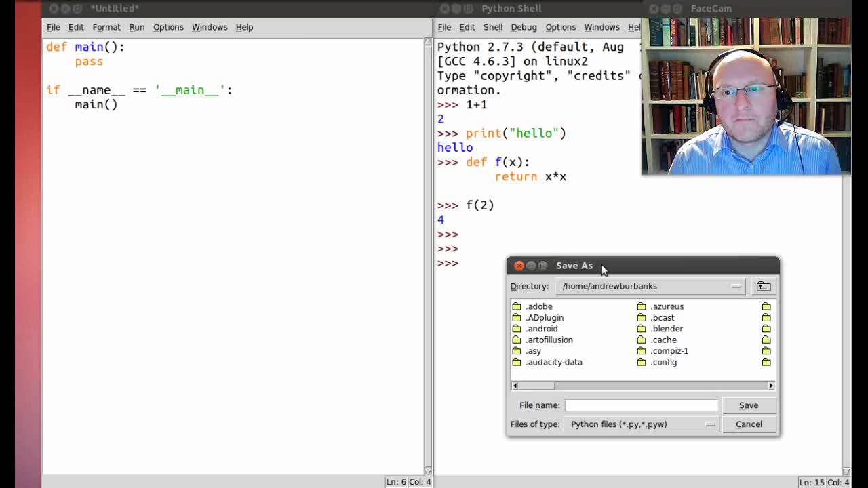Select the .asy folder name
This screenshot has height=488, width=868.
(x=534, y=351)
